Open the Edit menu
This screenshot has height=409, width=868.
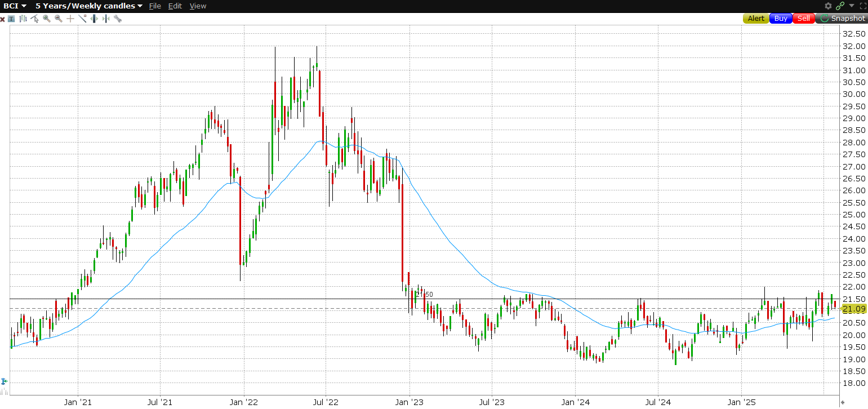coord(175,6)
